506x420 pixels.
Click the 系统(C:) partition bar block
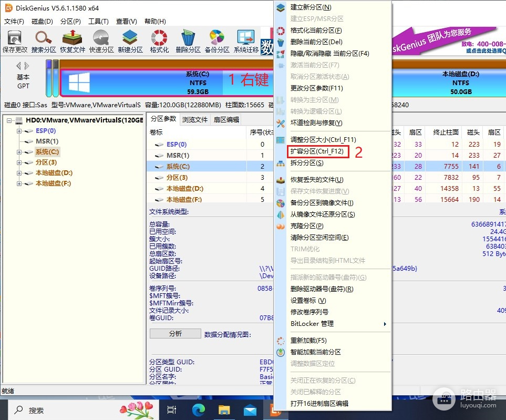click(167, 83)
